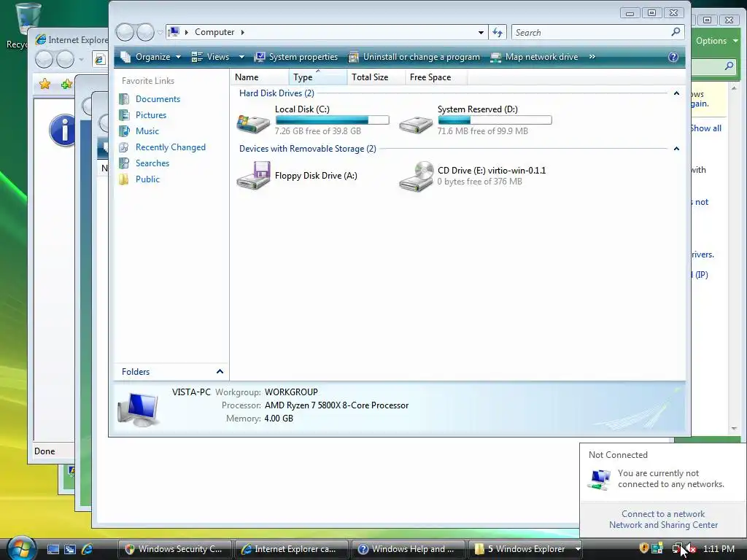The height and width of the screenshot is (560, 747).
Task: Open Public favorite link
Action: [147, 179]
